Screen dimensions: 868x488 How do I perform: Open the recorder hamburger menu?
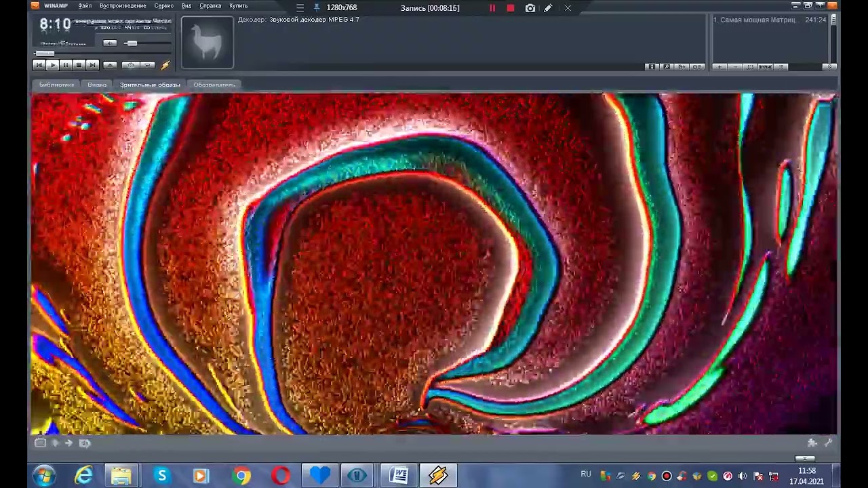(300, 8)
